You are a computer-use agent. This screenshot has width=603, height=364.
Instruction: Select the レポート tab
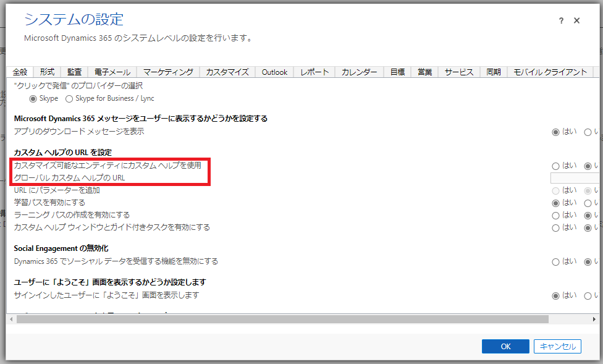(x=314, y=72)
